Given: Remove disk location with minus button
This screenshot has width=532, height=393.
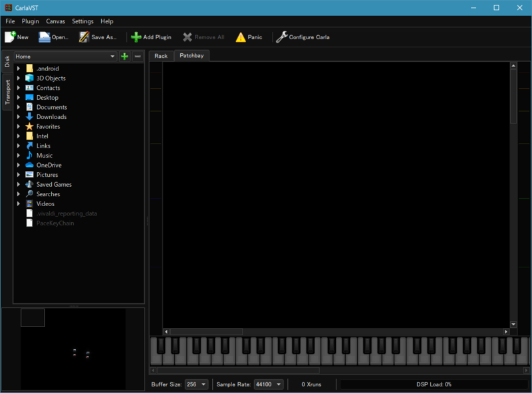Looking at the screenshot, I should 138,57.
